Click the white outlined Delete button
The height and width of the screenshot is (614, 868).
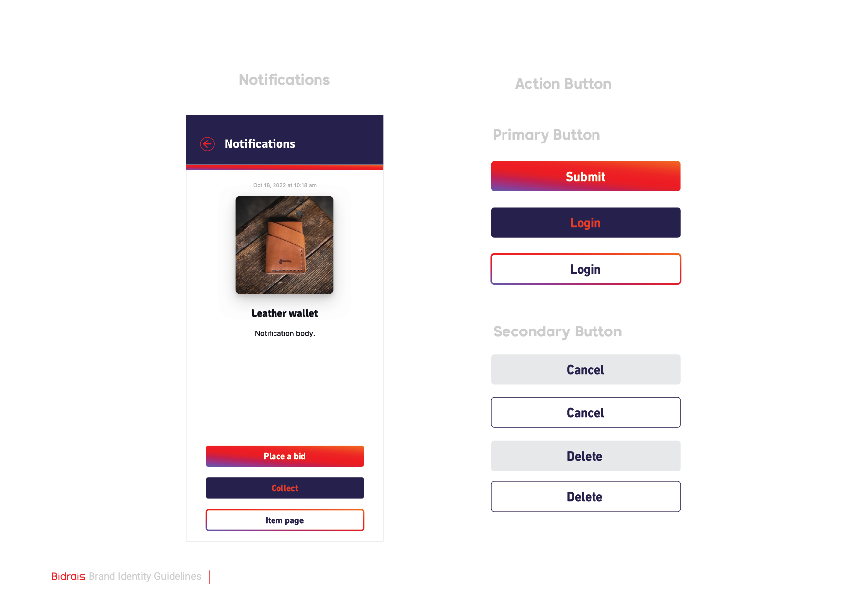click(x=586, y=497)
